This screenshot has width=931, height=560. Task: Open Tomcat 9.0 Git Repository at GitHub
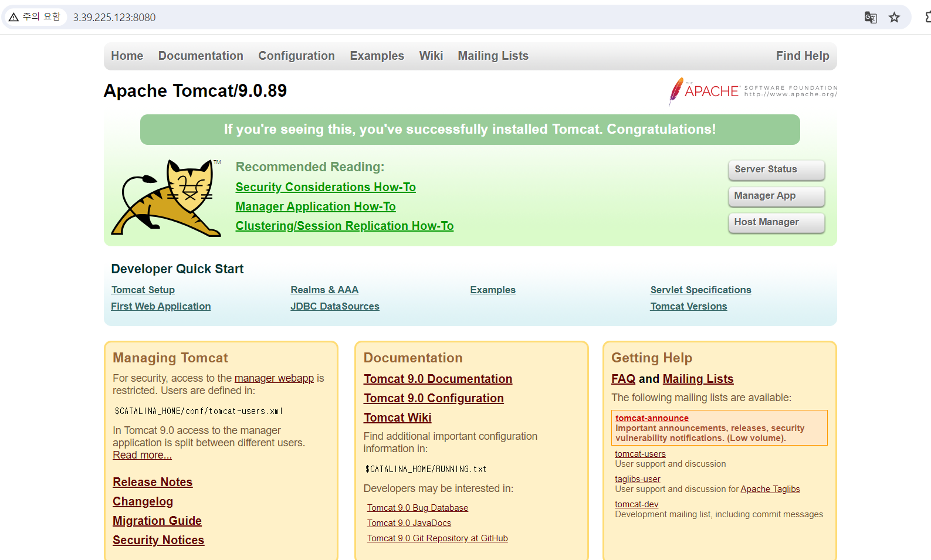coord(438,538)
